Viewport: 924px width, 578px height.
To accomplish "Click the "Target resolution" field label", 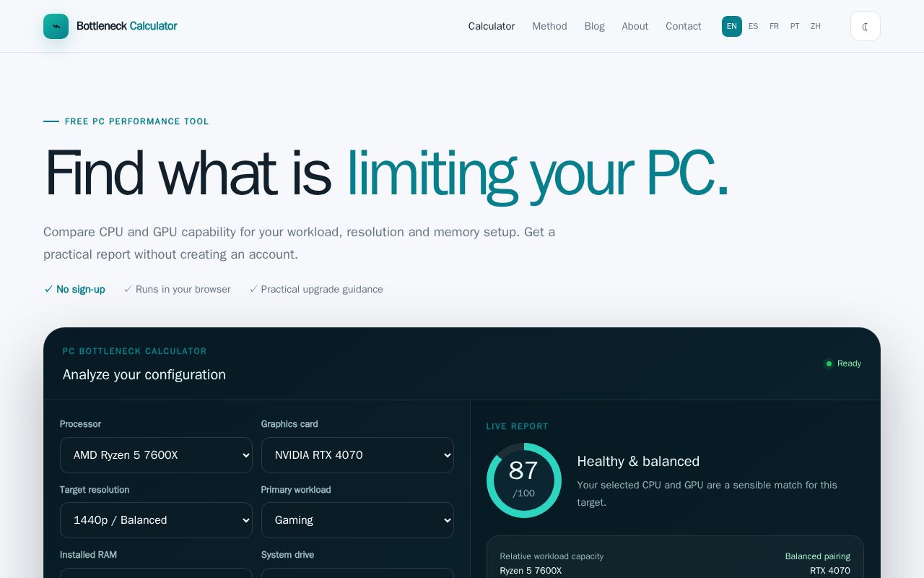I will click(95, 490).
